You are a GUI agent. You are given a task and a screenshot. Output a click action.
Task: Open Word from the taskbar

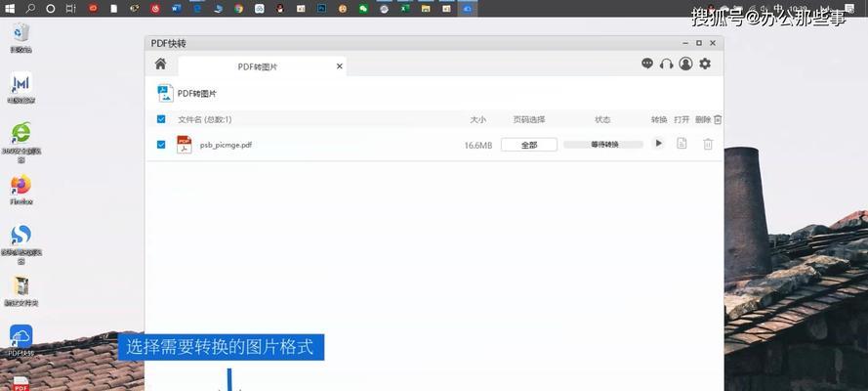[177, 8]
